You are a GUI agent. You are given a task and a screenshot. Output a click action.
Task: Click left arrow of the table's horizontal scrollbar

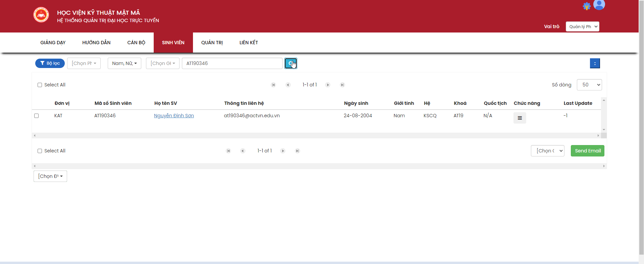tap(35, 136)
